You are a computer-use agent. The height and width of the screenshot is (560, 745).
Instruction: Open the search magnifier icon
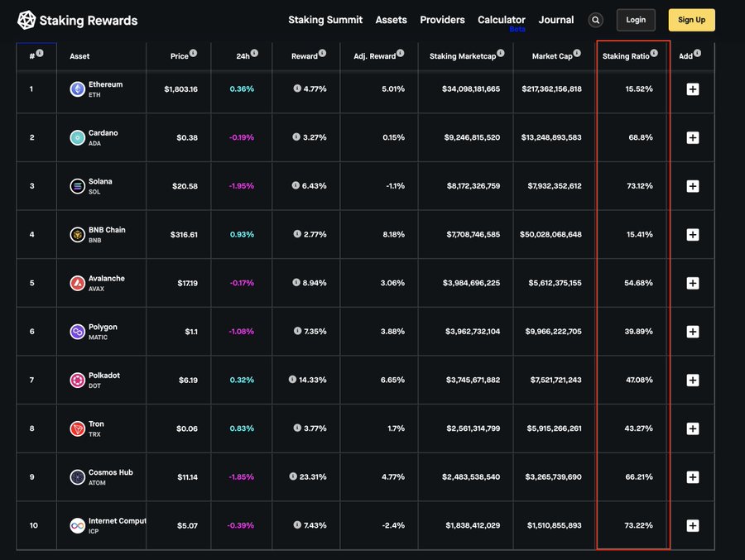click(x=595, y=20)
